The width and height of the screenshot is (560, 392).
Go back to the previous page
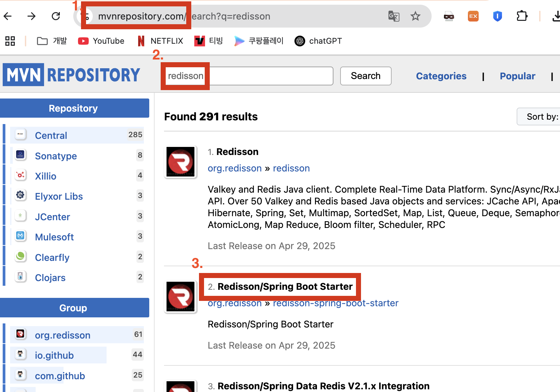[x=7, y=16]
